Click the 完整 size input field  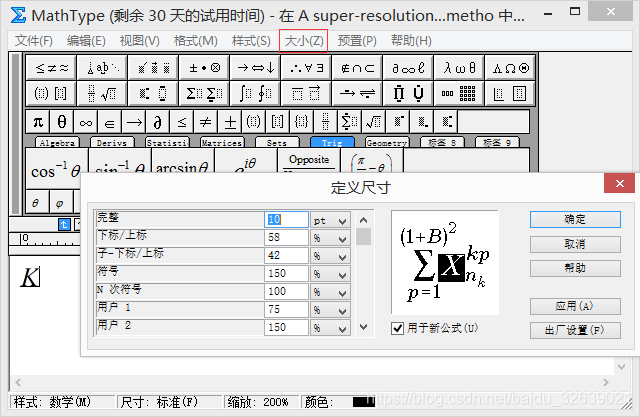click(286, 220)
